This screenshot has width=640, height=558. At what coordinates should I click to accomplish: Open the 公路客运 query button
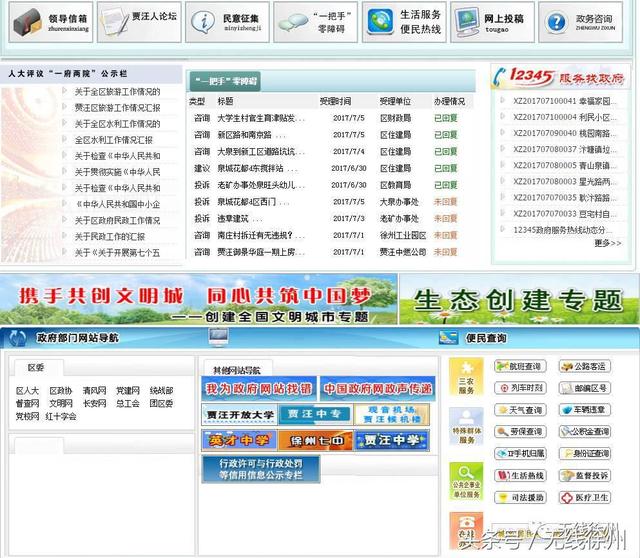tap(585, 366)
